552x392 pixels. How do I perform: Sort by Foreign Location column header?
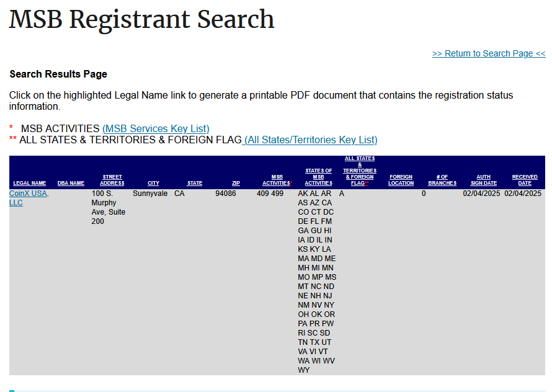[401, 180]
